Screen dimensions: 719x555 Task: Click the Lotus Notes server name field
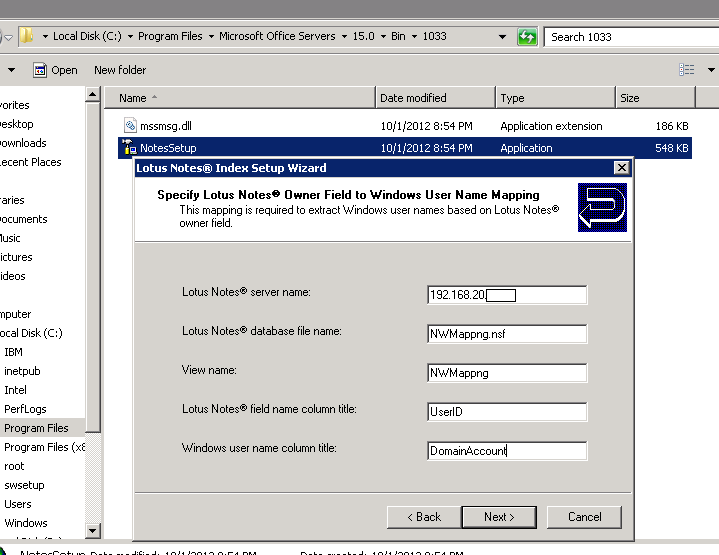[507, 295]
